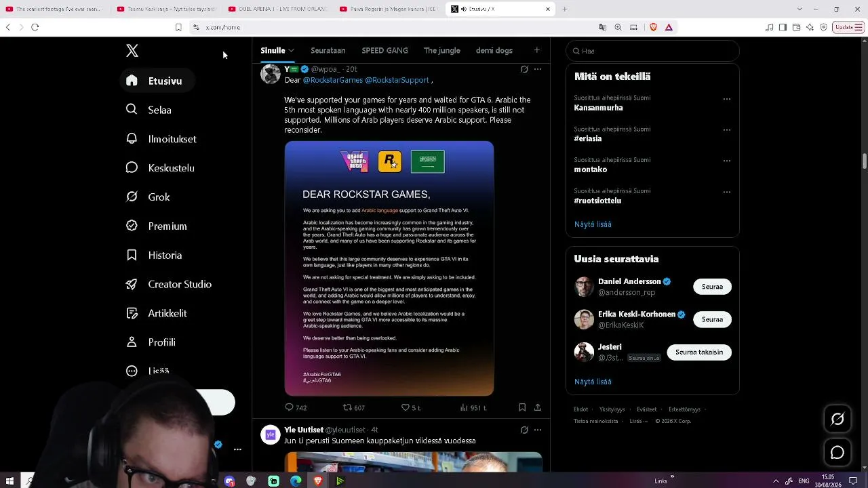Open Selaa in the sidebar
Image resolution: width=868 pixels, height=488 pixels.
[151, 110]
